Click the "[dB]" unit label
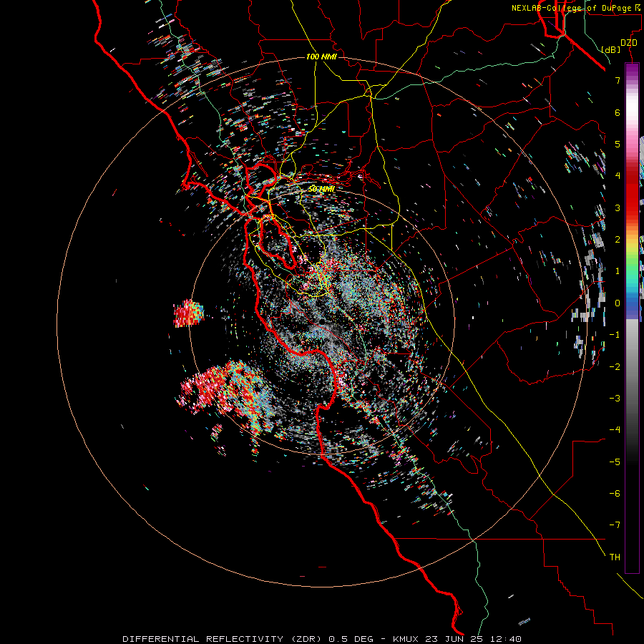 [x=611, y=49]
